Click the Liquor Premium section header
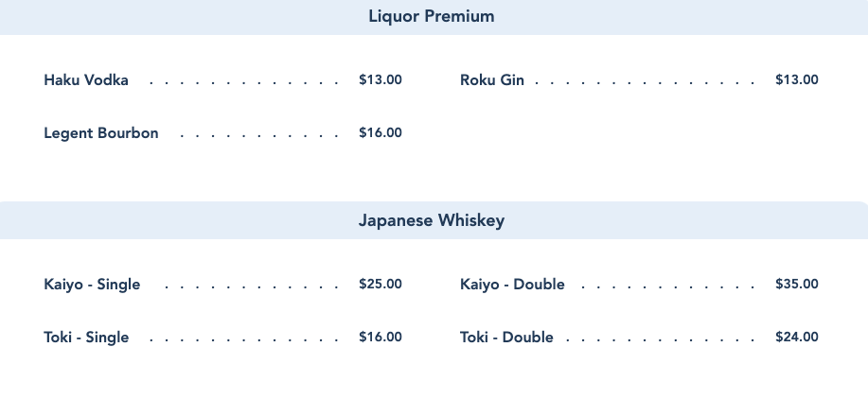Image resolution: width=868 pixels, height=399 pixels. (x=432, y=17)
